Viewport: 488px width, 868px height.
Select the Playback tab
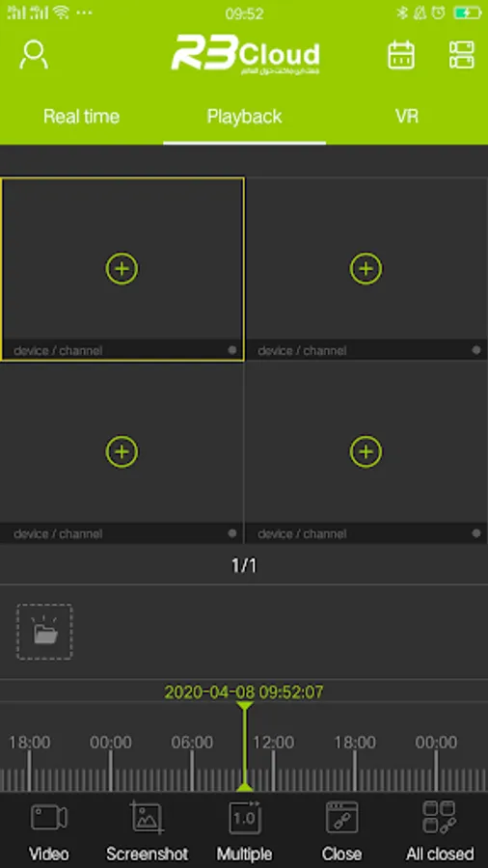(x=244, y=117)
